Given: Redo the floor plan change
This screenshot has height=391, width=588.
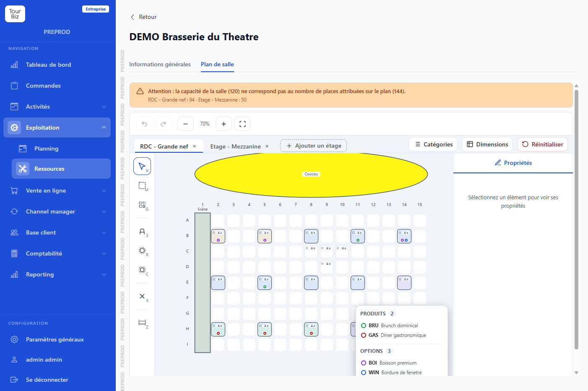Looking at the screenshot, I should click(x=164, y=124).
